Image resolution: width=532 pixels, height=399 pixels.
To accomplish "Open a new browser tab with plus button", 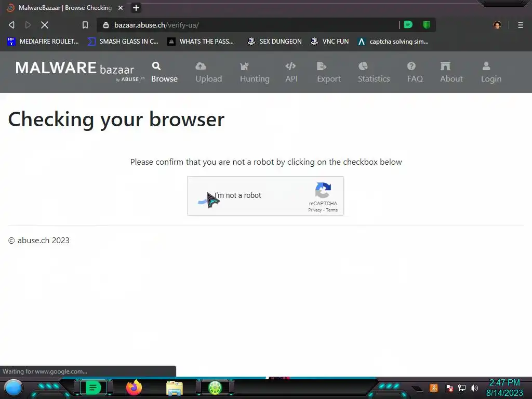I will pyautogui.click(x=136, y=8).
